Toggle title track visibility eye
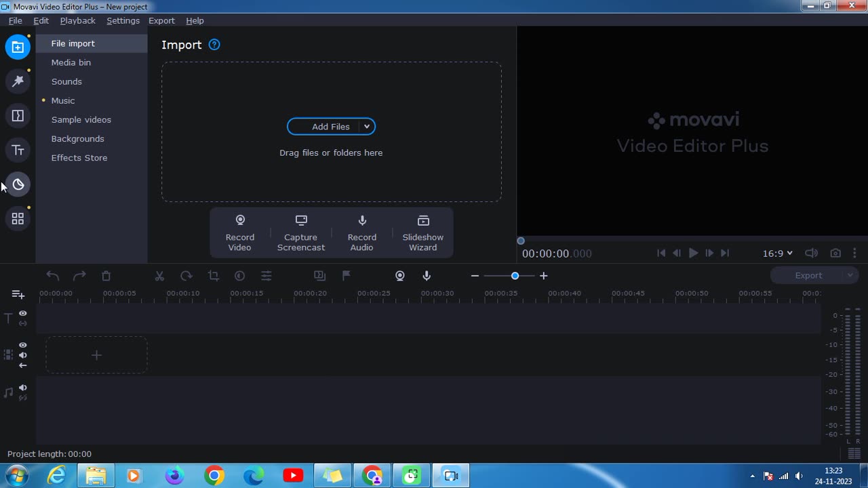Screen dimensions: 868x488 (x=23, y=313)
